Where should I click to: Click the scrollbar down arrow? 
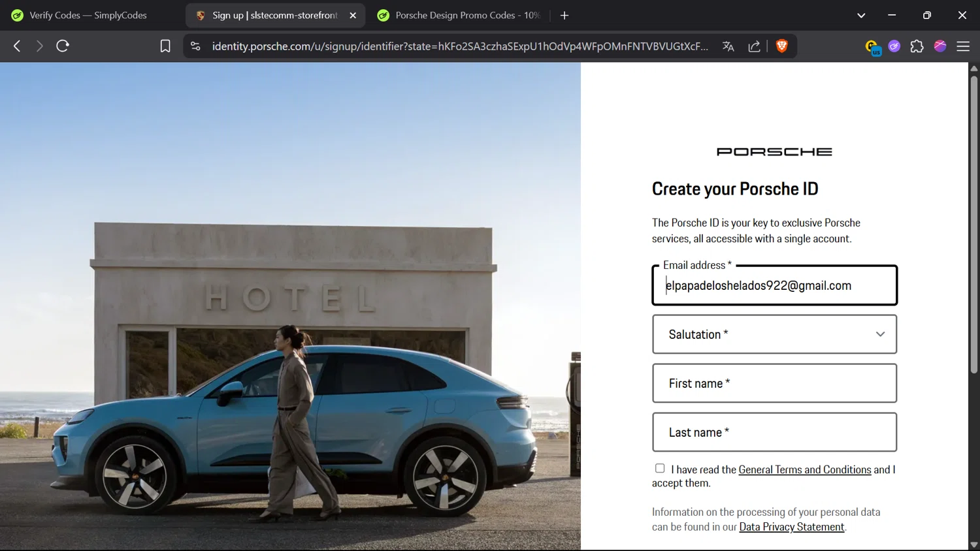tap(973, 544)
